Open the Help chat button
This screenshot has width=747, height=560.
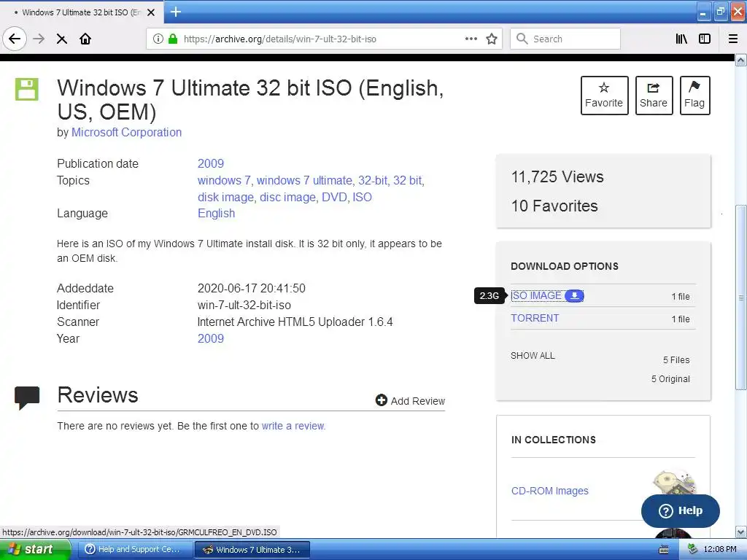point(681,510)
